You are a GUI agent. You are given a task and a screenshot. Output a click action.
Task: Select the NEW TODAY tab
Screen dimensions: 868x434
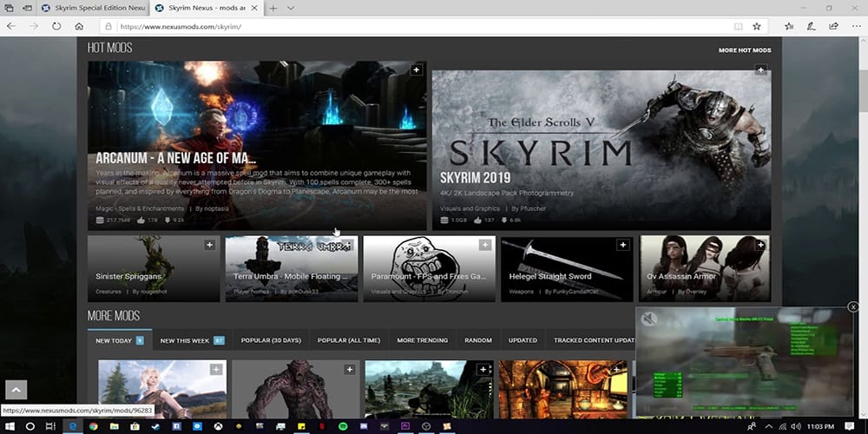120,340
